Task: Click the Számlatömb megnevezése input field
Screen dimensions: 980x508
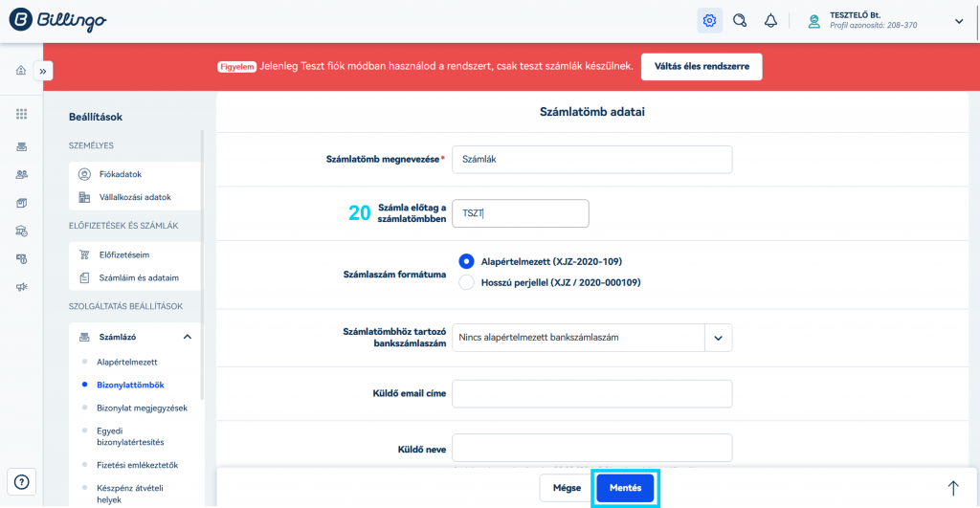Action: 591,160
